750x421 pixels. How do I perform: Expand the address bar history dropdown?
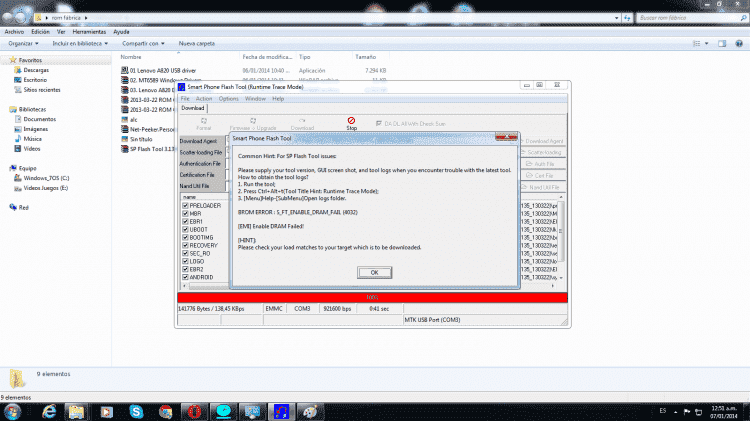pos(617,18)
